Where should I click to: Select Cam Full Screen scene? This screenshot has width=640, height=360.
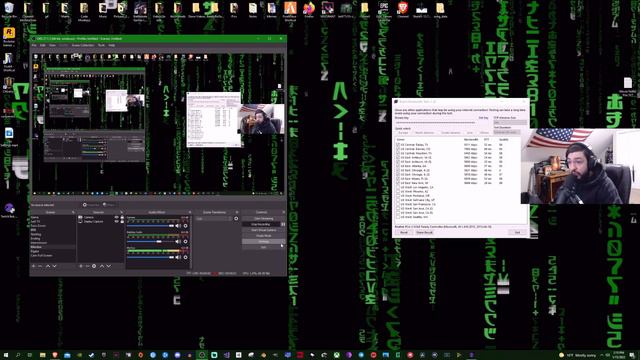[53, 256]
